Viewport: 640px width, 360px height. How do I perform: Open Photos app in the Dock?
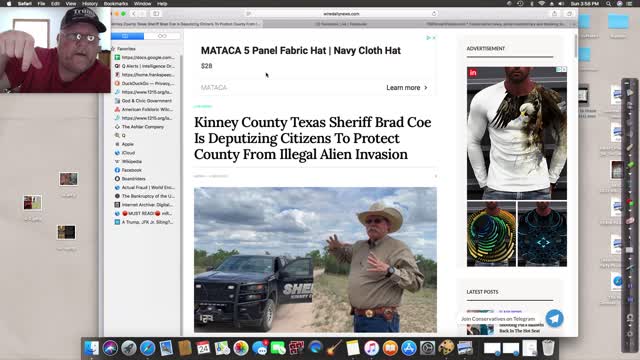(x=241, y=348)
